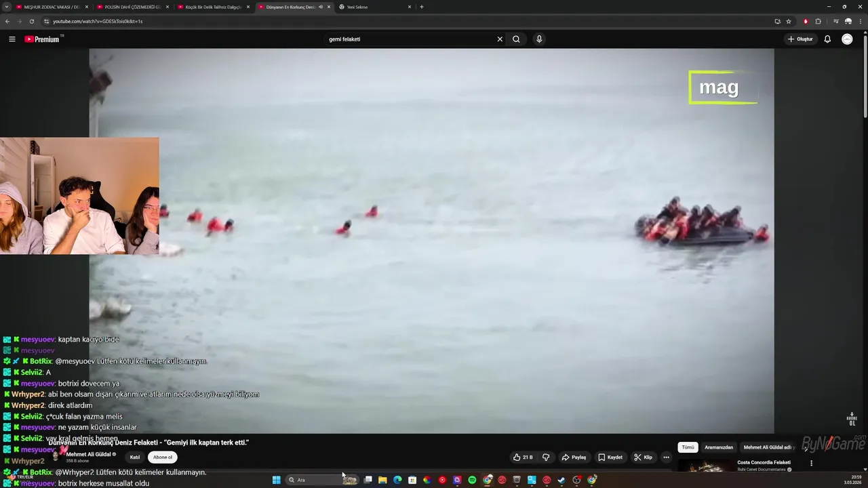
Task: Open the notifications bell
Action: click(x=827, y=39)
